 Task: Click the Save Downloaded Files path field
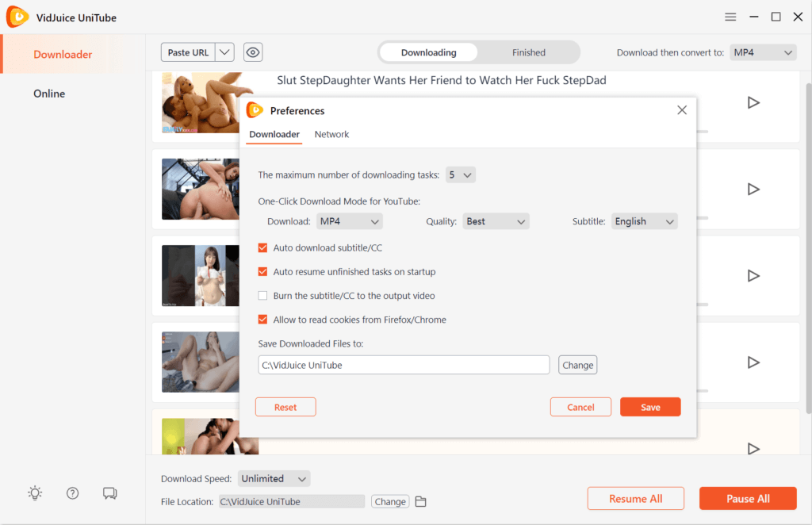404,365
